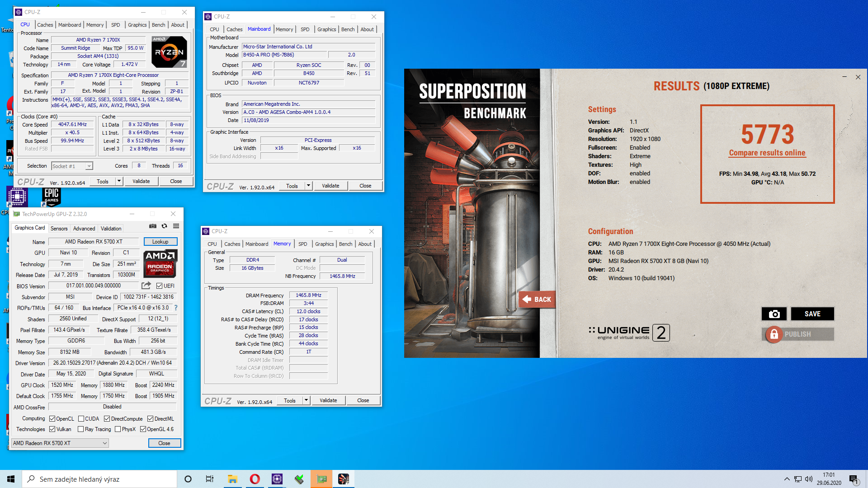Toggle the PhysX checkbox
This screenshot has width=868, height=488.
[118, 429]
